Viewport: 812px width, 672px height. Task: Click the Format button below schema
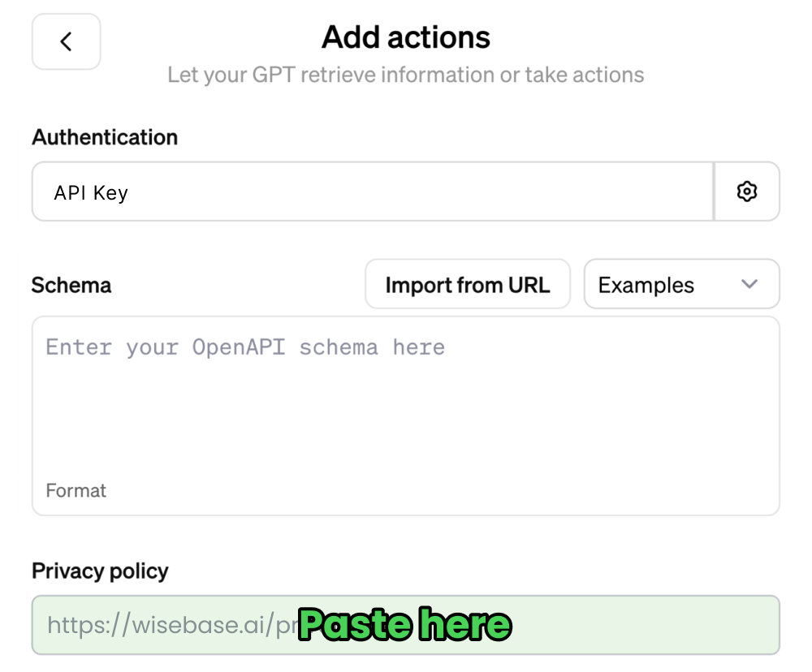(x=76, y=490)
